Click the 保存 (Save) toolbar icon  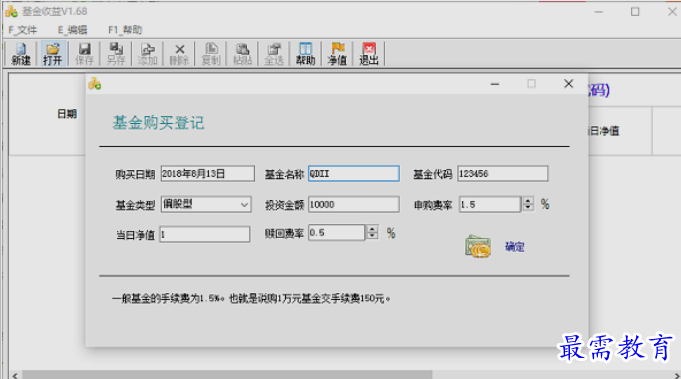(84, 54)
